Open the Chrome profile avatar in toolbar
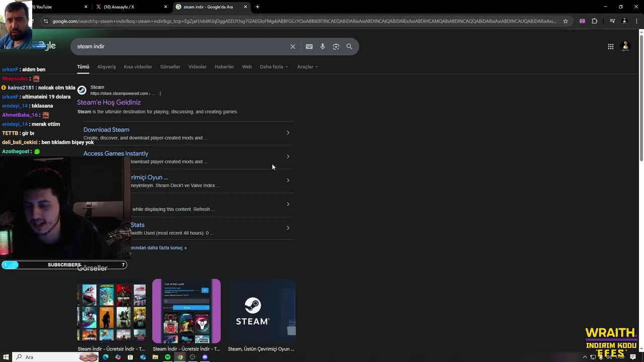 point(624,21)
